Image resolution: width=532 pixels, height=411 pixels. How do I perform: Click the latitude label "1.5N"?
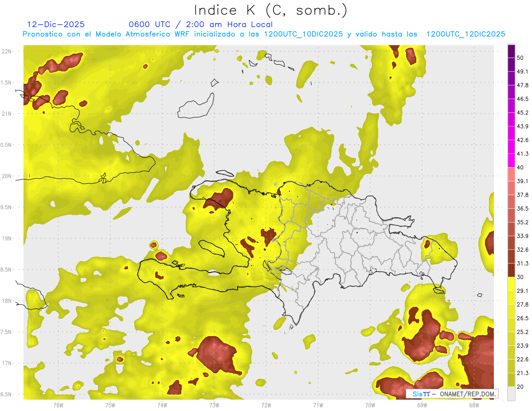pyautogui.click(x=7, y=82)
